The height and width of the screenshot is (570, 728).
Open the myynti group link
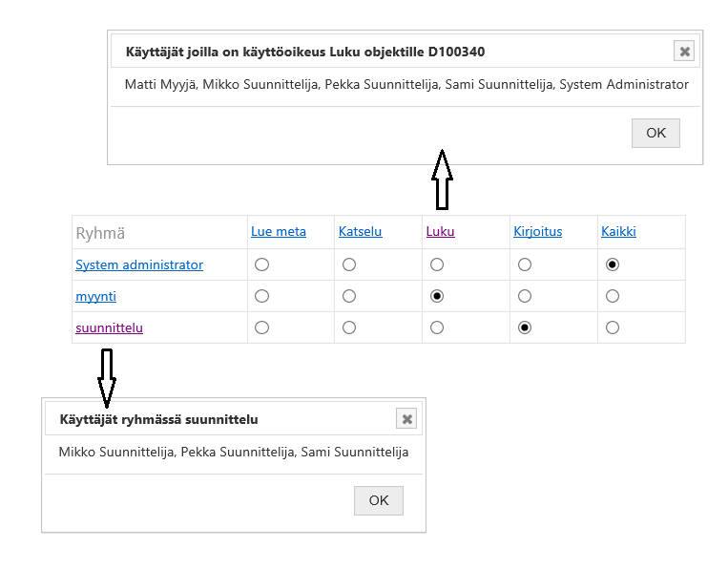(x=95, y=296)
